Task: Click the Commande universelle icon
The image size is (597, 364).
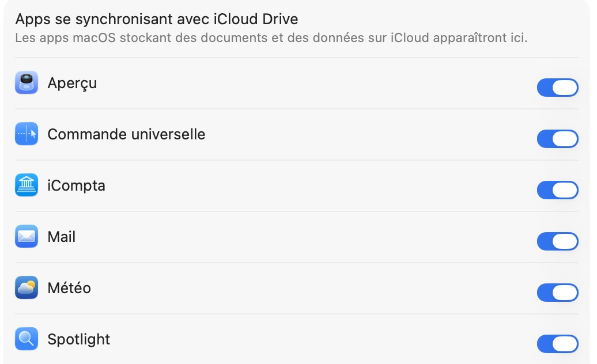Action: 27,135
